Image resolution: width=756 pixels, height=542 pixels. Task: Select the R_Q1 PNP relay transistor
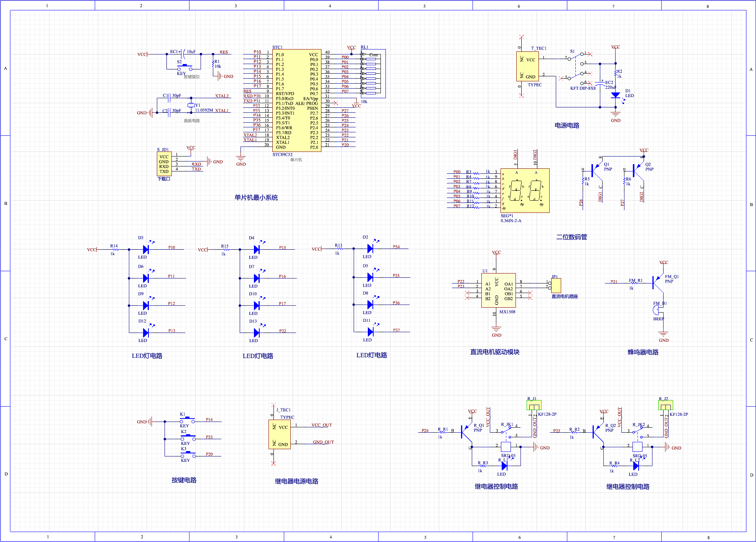[466, 432]
